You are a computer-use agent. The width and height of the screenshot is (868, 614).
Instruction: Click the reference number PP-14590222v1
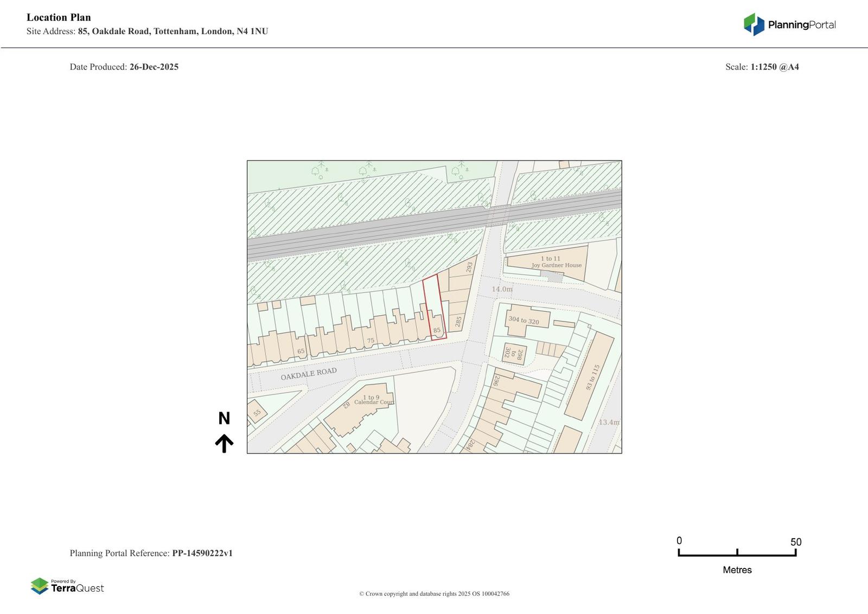click(x=202, y=553)
